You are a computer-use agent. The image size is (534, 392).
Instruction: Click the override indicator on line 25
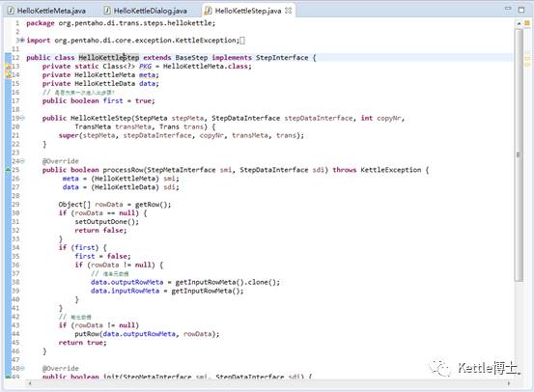[8, 170]
